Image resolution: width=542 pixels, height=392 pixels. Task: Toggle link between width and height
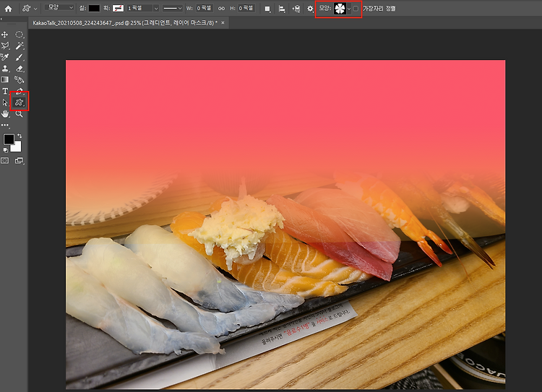coord(221,8)
